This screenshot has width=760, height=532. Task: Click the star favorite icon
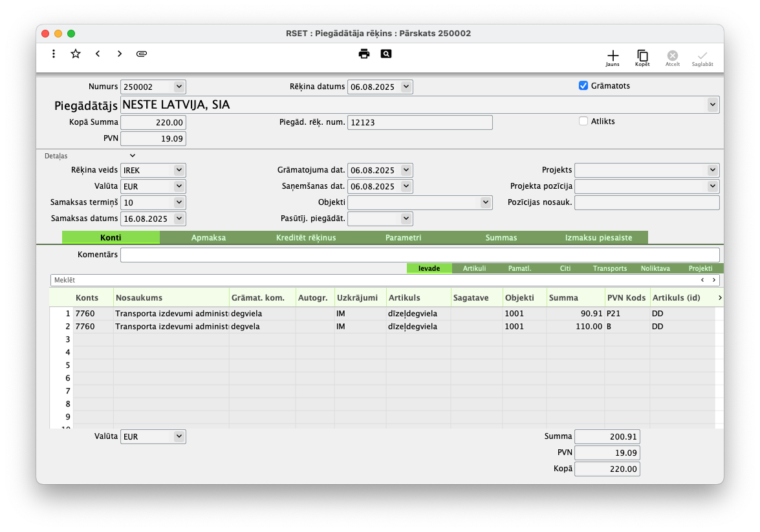point(76,54)
